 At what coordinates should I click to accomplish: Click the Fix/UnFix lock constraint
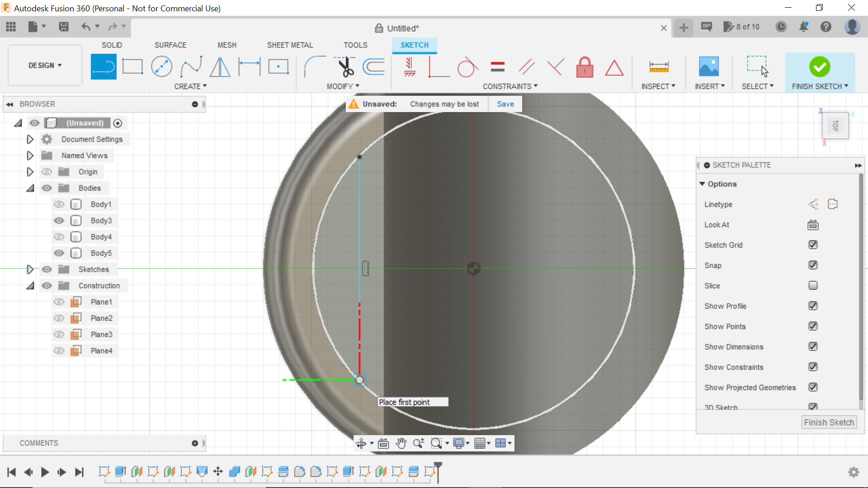click(x=585, y=67)
